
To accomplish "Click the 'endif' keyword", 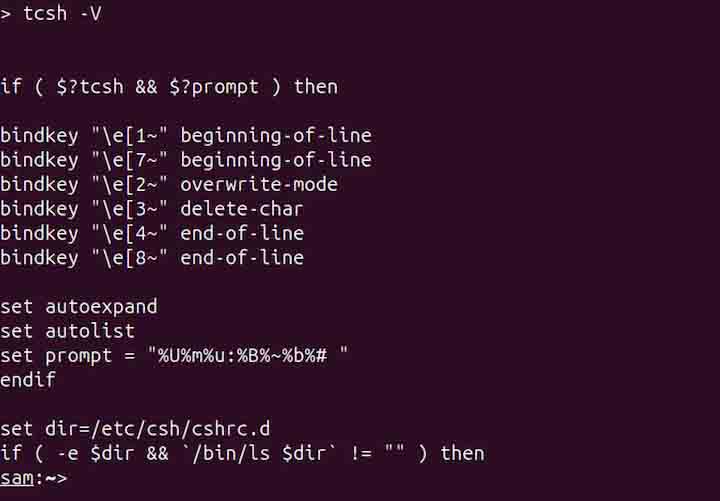I will coord(28,380).
